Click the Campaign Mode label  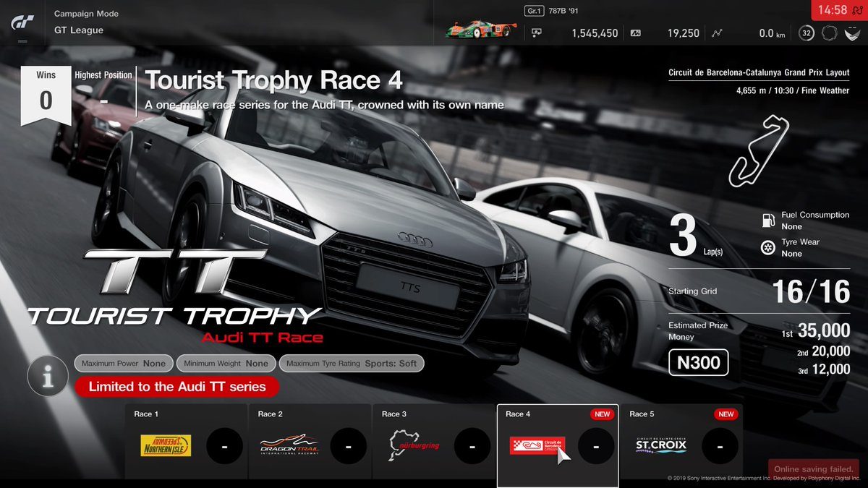coord(86,14)
